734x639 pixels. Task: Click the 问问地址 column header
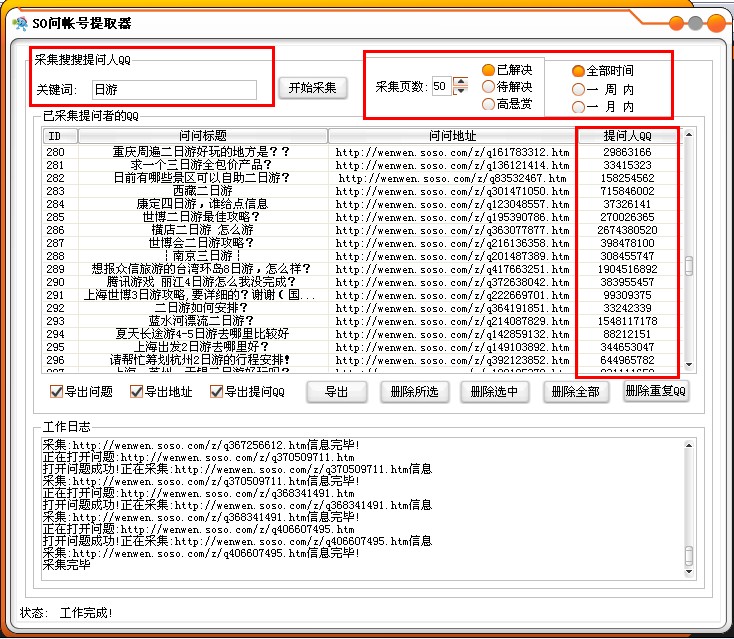(x=452, y=136)
